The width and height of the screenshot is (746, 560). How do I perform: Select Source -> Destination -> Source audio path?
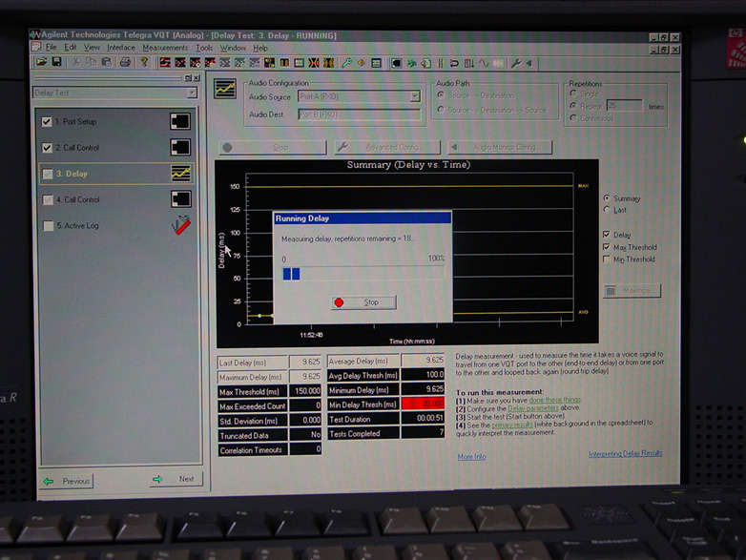[x=441, y=110]
